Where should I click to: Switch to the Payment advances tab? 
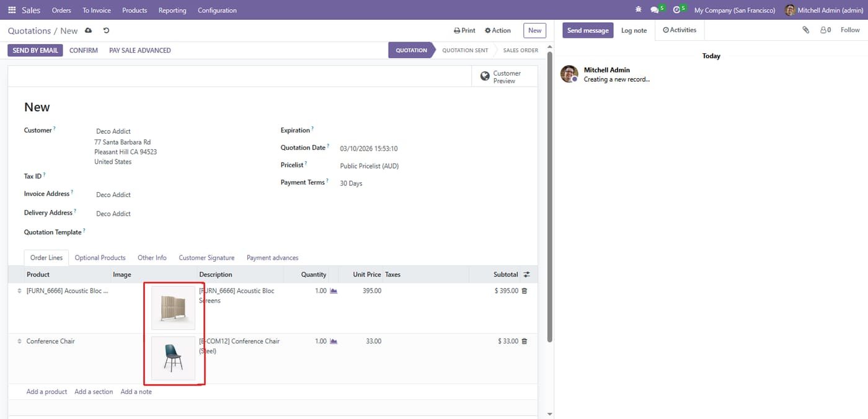tap(273, 258)
